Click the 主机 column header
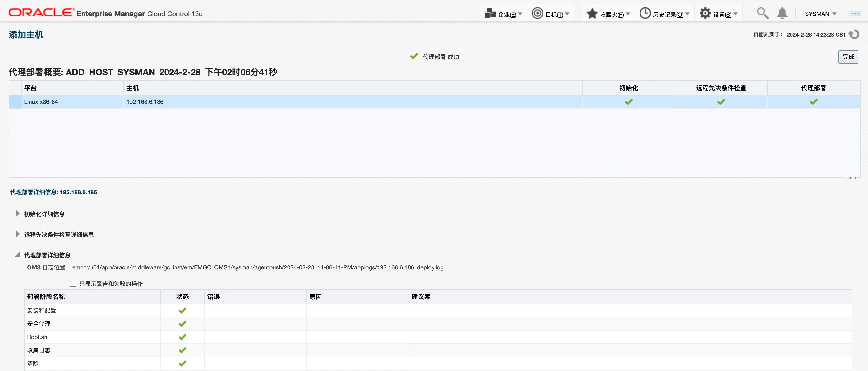This screenshot has width=868, height=371. coord(132,88)
